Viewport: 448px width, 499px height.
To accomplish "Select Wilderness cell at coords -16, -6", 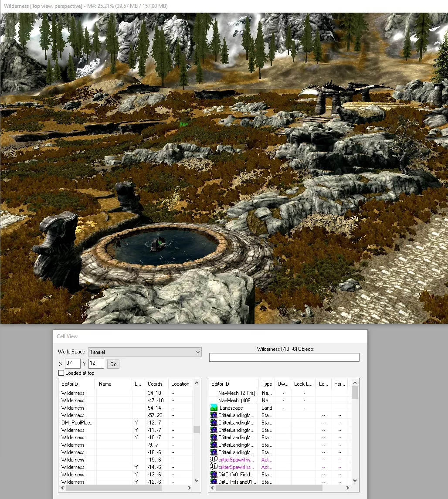I will [126, 452].
